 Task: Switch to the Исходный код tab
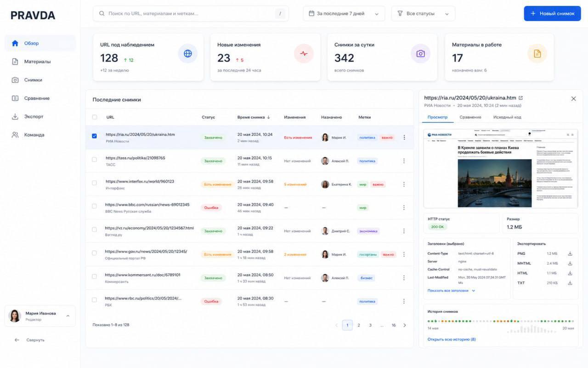tap(507, 117)
